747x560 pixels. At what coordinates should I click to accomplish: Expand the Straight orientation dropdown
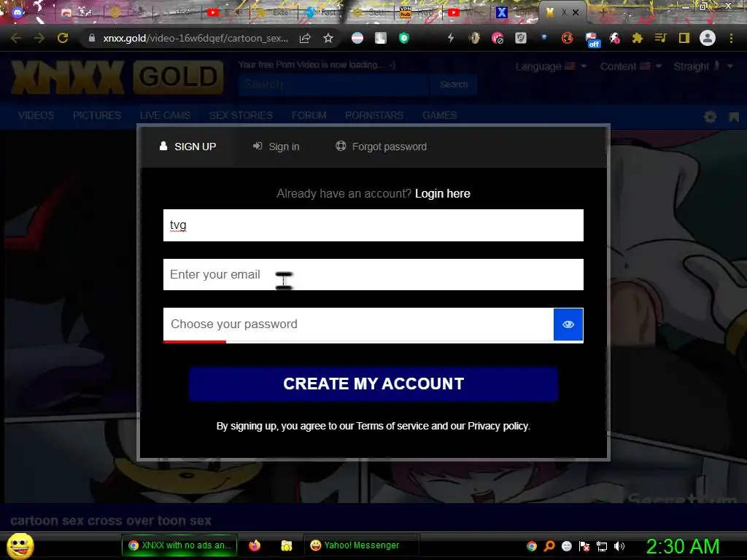[703, 66]
